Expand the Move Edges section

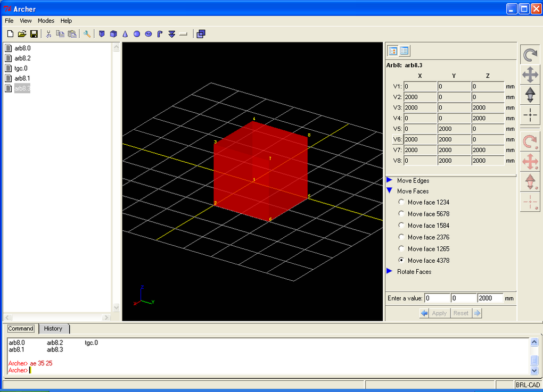pyautogui.click(x=389, y=180)
